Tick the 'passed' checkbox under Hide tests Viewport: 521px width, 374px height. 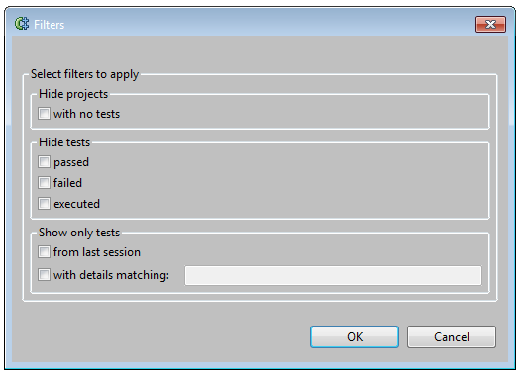coord(44,162)
